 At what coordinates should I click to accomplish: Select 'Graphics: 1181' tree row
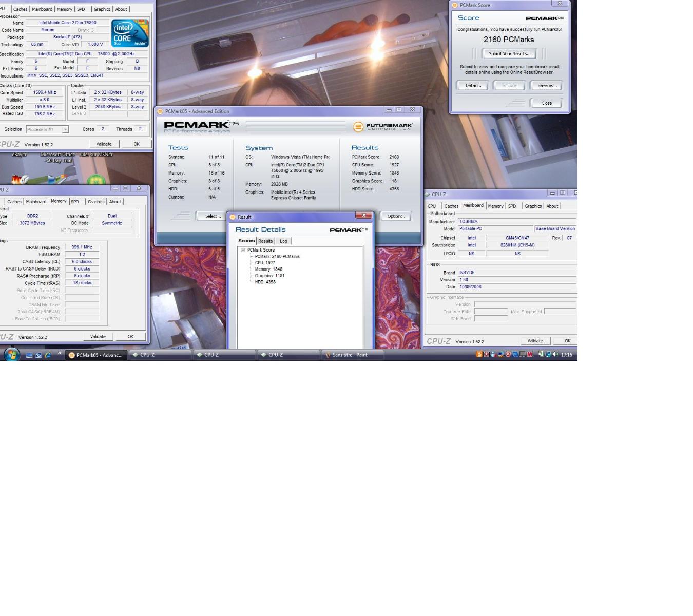tap(269, 276)
